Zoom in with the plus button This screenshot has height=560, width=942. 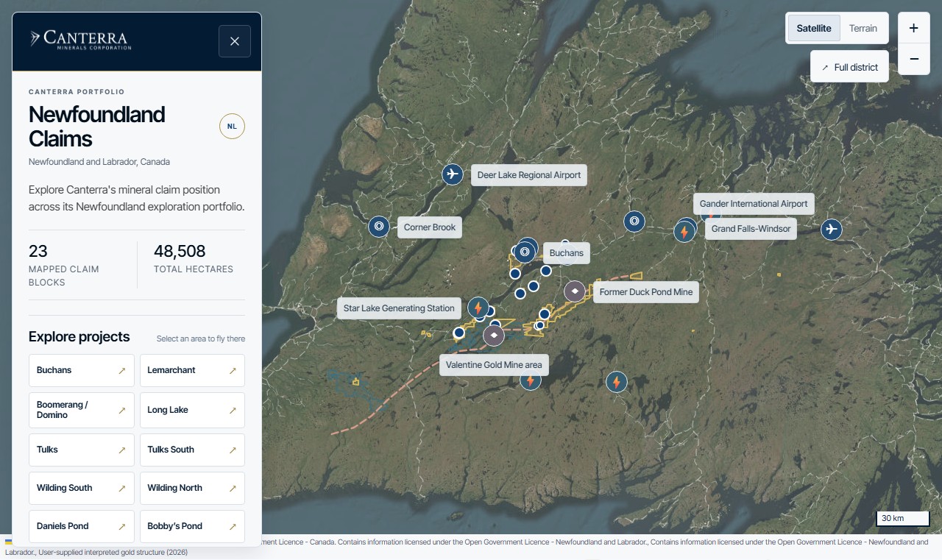point(914,28)
